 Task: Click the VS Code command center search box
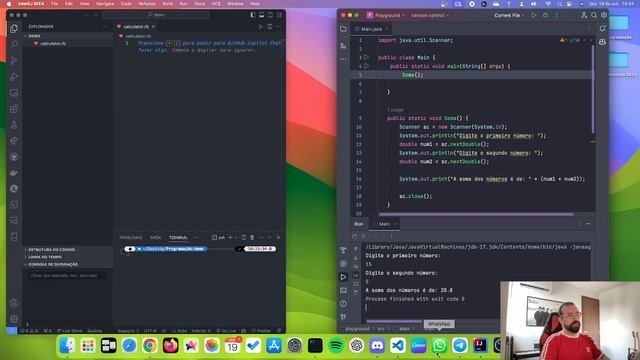click(156, 15)
